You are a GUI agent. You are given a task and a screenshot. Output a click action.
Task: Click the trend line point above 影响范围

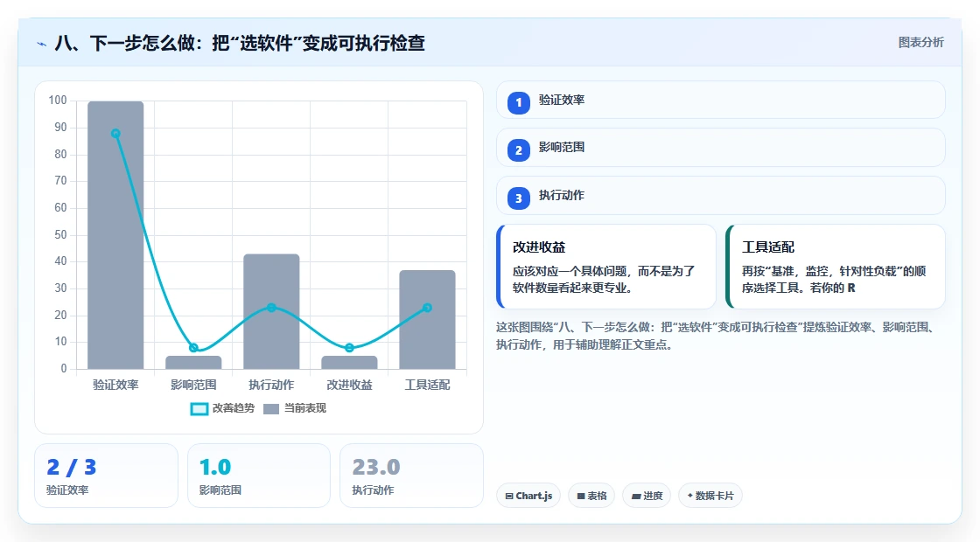click(193, 348)
